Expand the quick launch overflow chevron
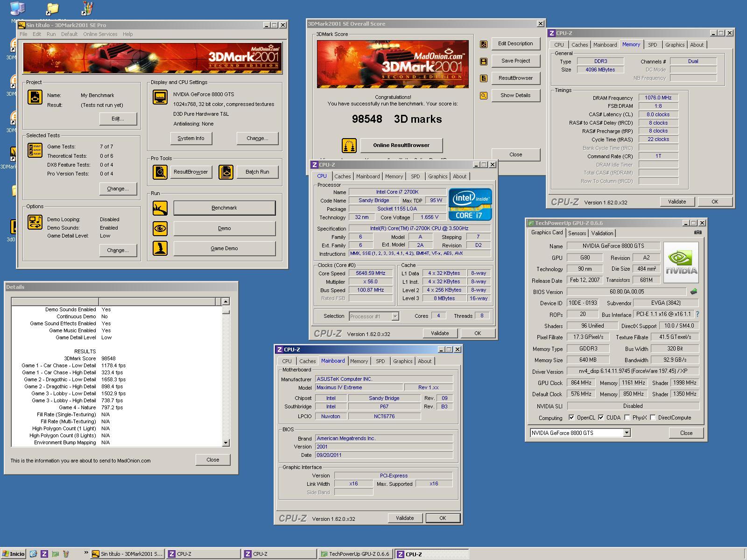The width and height of the screenshot is (747, 560). point(86,553)
